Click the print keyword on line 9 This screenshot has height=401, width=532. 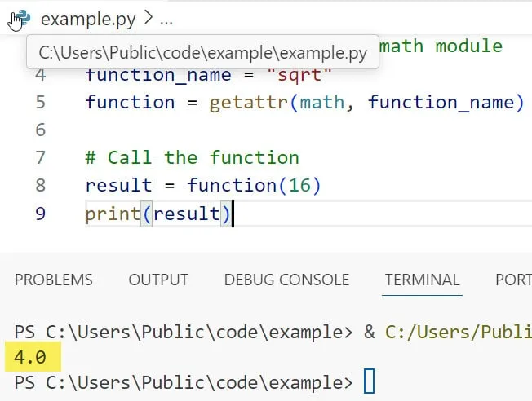(x=110, y=214)
